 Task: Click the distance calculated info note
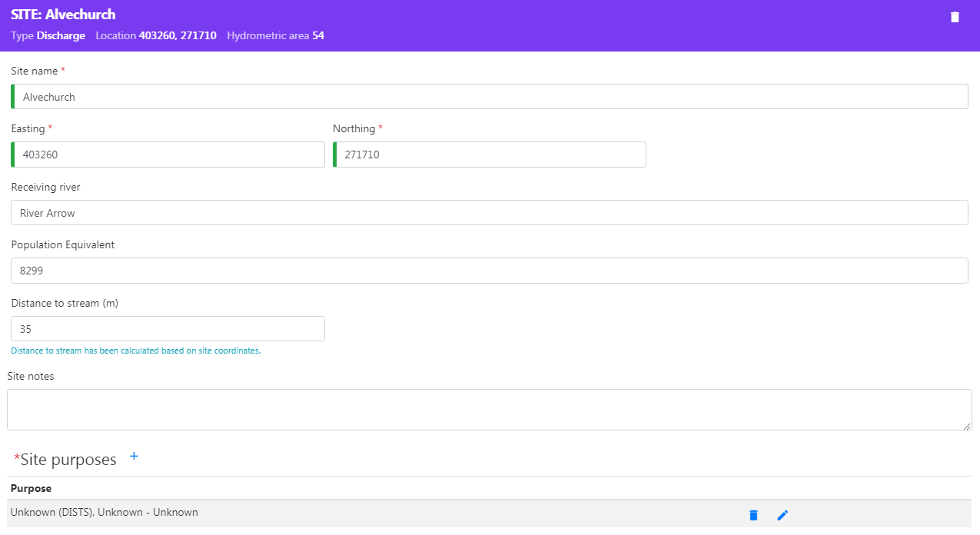[136, 351]
